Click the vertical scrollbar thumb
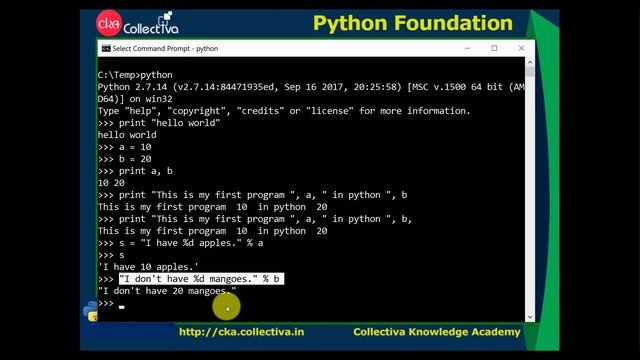This screenshot has width=640, height=360. (530, 72)
